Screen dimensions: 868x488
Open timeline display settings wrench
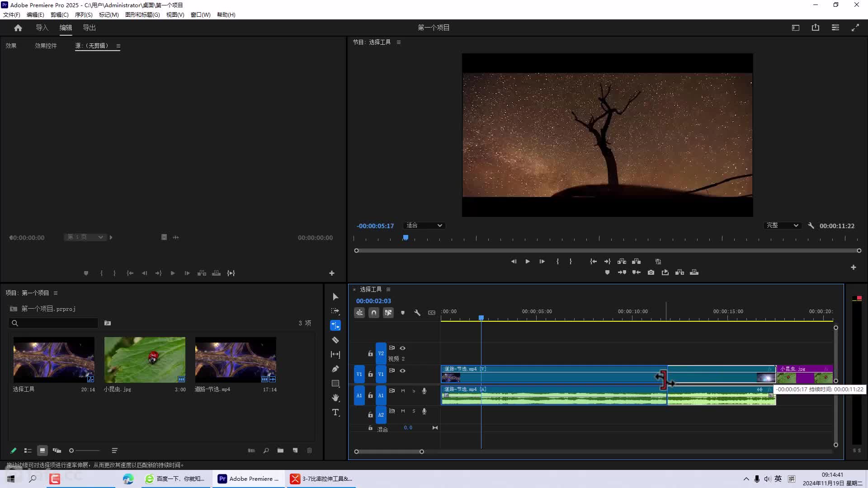coord(417,313)
